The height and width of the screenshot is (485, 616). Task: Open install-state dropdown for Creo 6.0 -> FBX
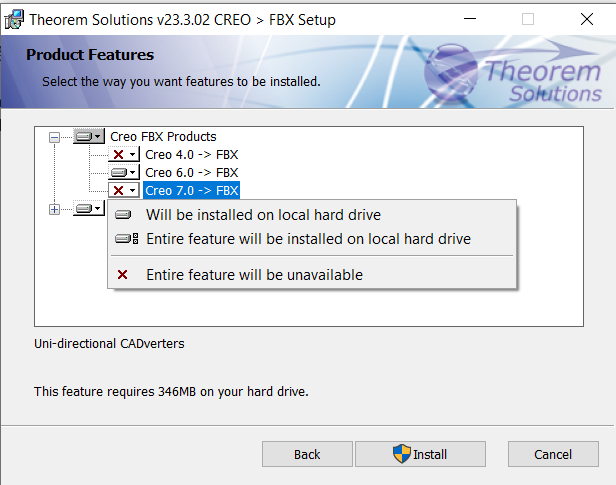click(124, 172)
